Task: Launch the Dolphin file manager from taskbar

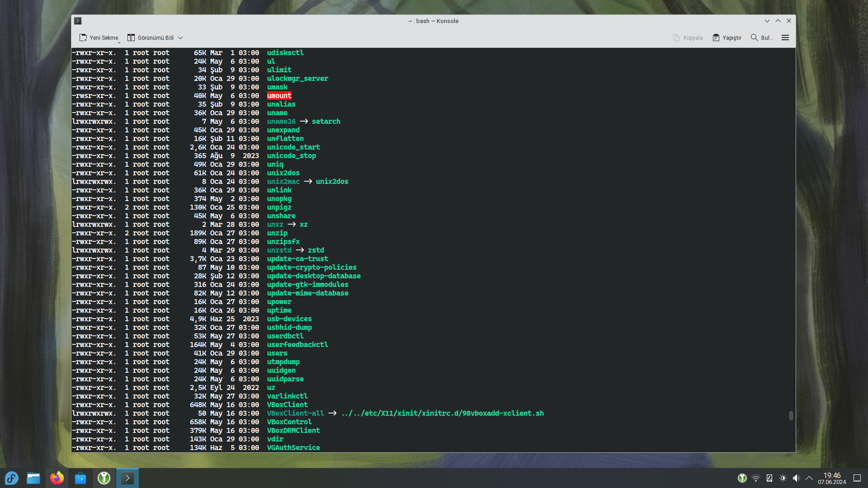Action: click(x=33, y=478)
